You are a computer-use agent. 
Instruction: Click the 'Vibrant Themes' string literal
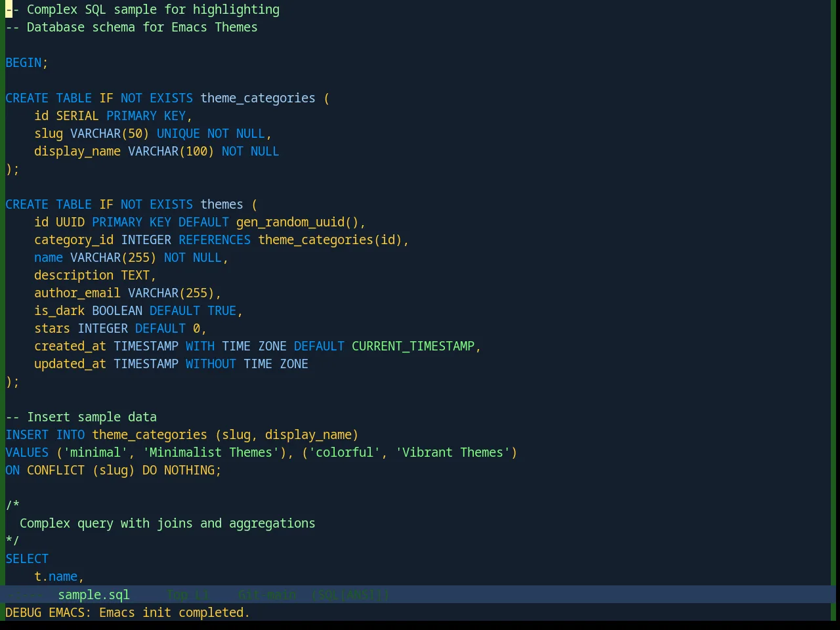click(453, 453)
